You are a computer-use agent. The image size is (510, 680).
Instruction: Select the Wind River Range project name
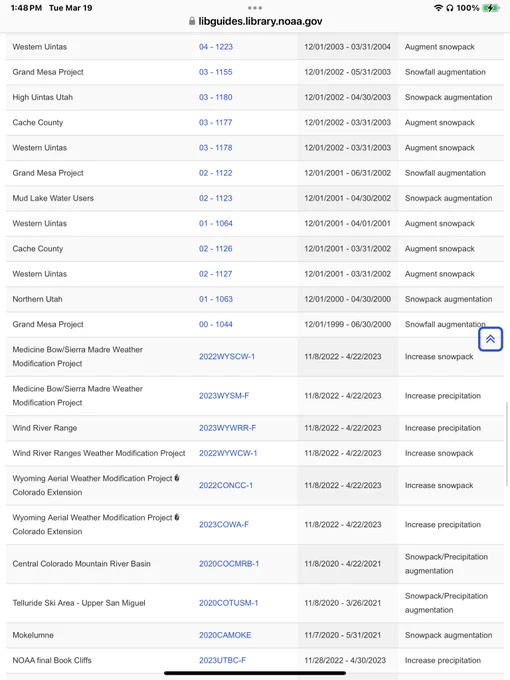click(x=45, y=428)
